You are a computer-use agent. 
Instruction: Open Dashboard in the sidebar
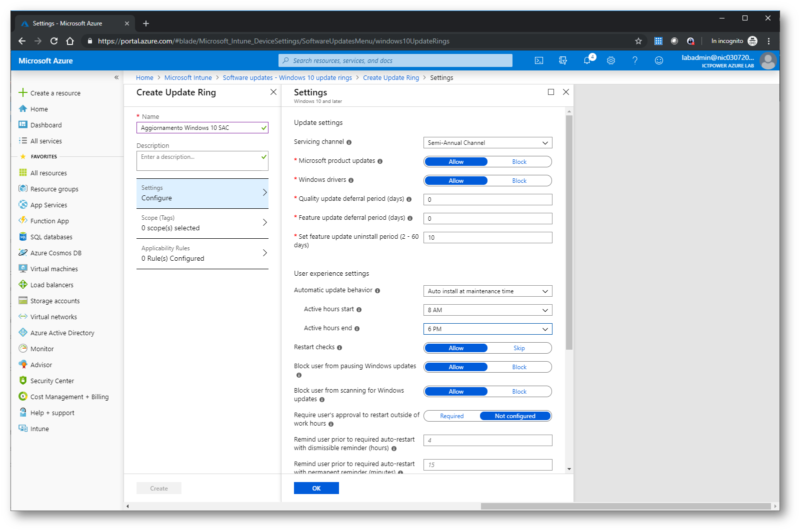tap(46, 125)
